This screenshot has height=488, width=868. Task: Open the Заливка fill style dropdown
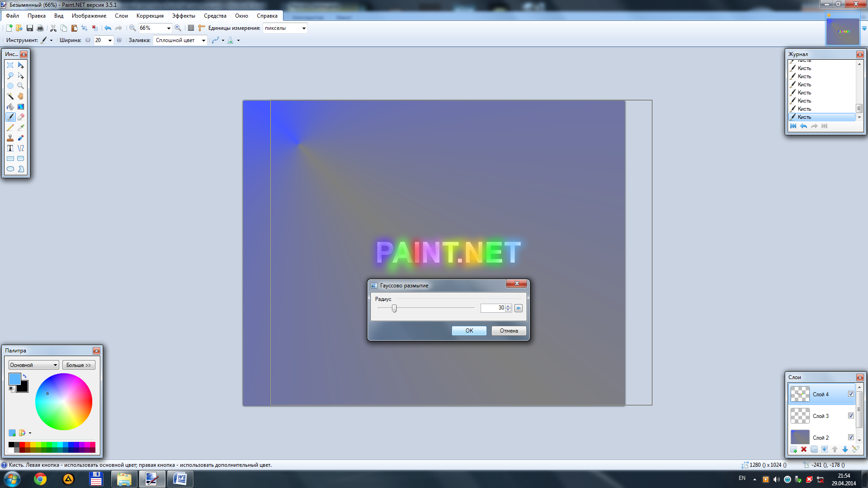(x=203, y=40)
